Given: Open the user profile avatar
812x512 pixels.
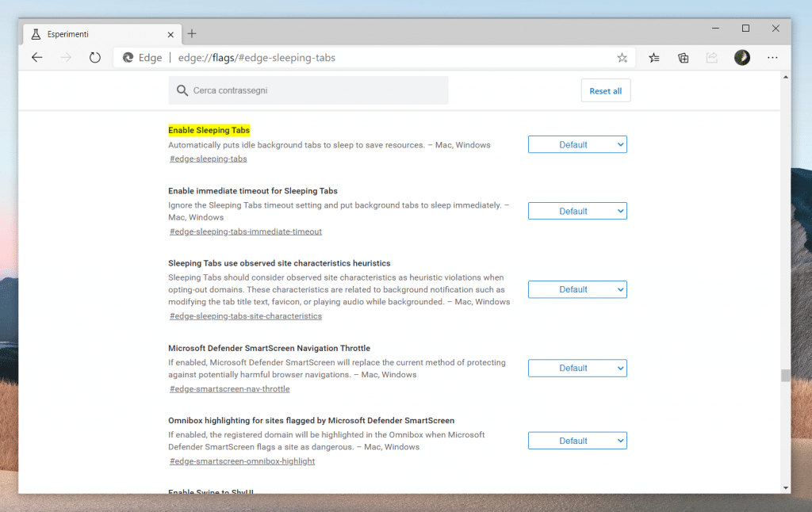Looking at the screenshot, I should click(x=742, y=57).
